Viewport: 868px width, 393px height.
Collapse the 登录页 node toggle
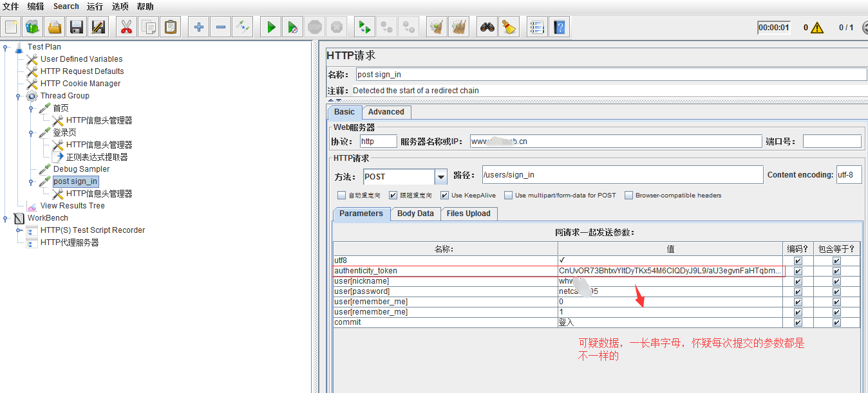pyautogui.click(x=31, y=133)
